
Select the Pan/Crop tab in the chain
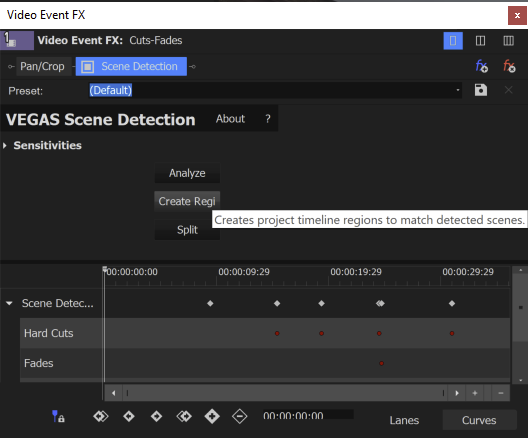42,66
